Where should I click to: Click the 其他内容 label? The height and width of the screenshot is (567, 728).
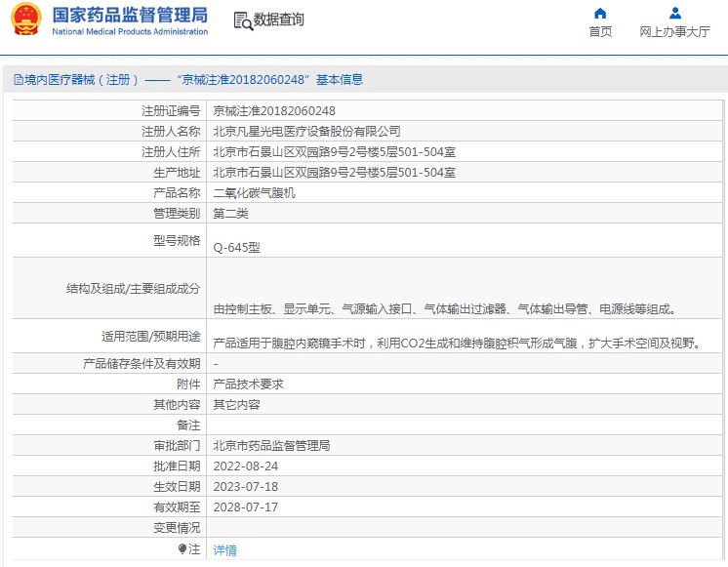pos(177,404)
